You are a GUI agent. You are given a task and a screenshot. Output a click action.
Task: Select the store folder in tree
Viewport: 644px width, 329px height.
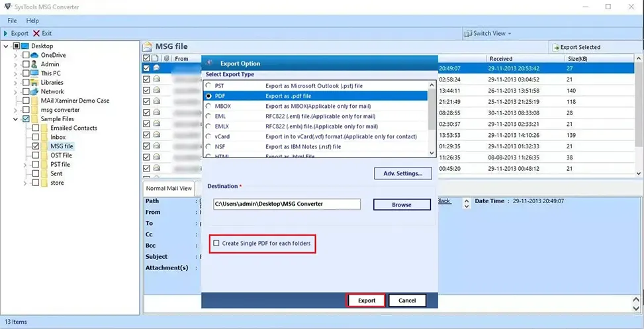click(x=57, y=183)
